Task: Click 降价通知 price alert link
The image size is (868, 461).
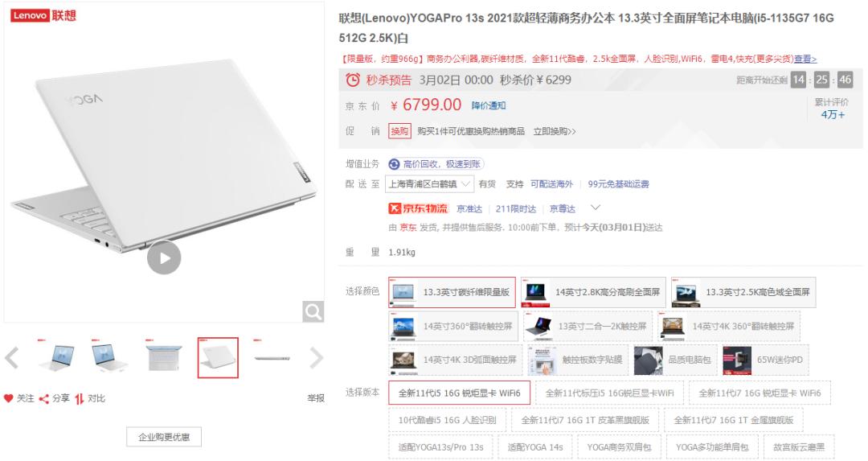Action: pos(489,105)
